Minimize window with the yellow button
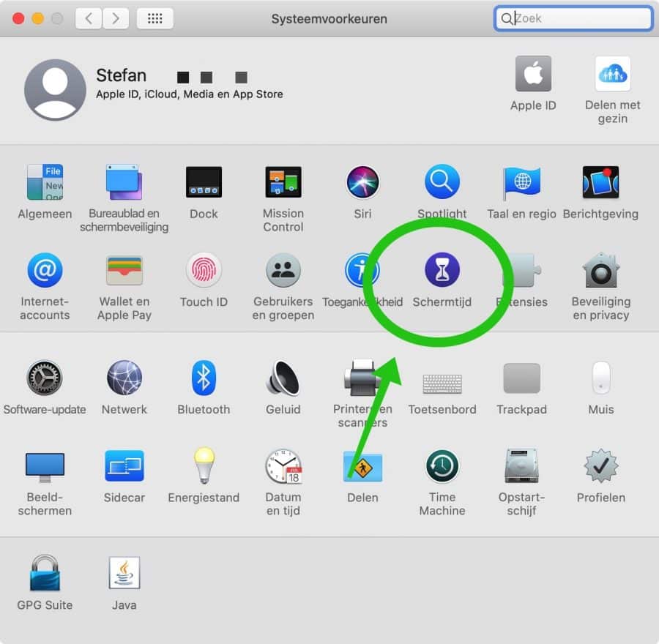Screen dimensions: 659x644 (x=38, y=18)
